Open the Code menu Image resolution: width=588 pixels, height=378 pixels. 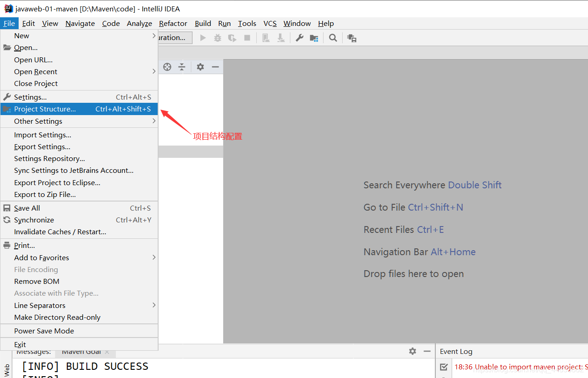point(111,23)
